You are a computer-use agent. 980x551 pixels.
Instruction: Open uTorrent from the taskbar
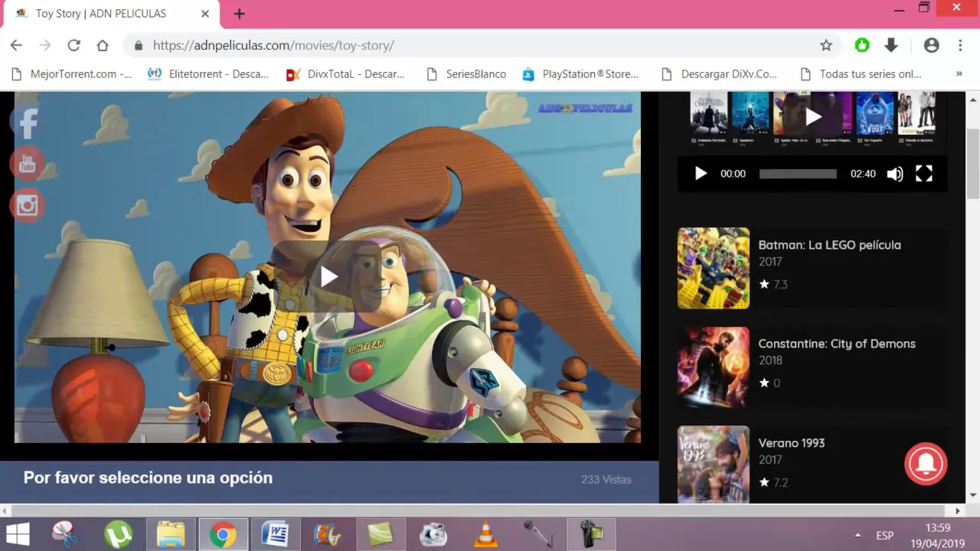118,534
